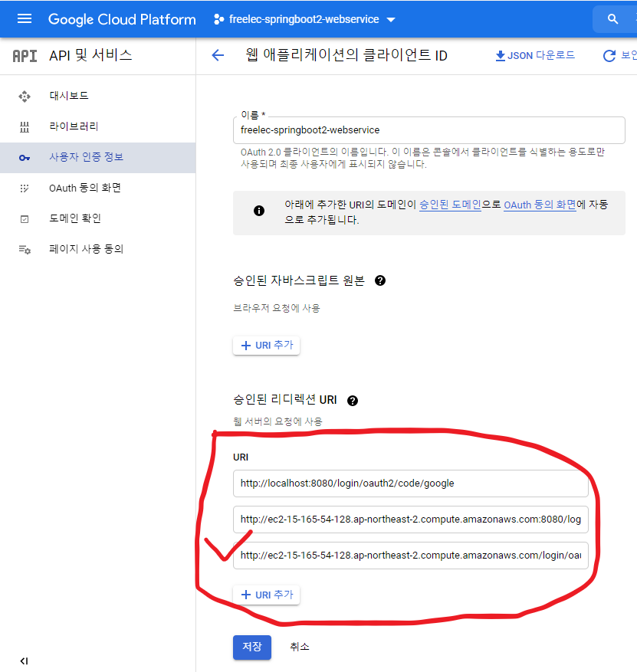Screen dimensions: 637x672
Task: Click the 웹 애플리케이션의 클라이언트 ID title
Action: coord(346,55)
